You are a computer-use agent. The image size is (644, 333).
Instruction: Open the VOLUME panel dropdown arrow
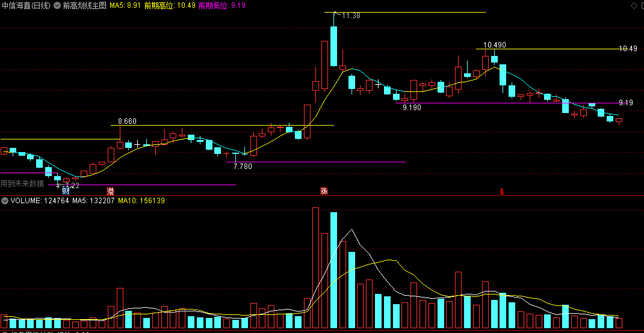[x=5, y=201]
